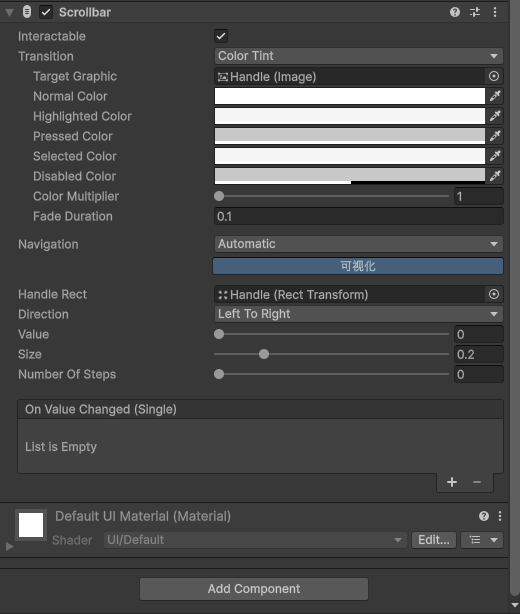Viewport: 520px width, 614px height.
Task: Open the Direction Left To Right dropdown
Action: tap(358, 314)
